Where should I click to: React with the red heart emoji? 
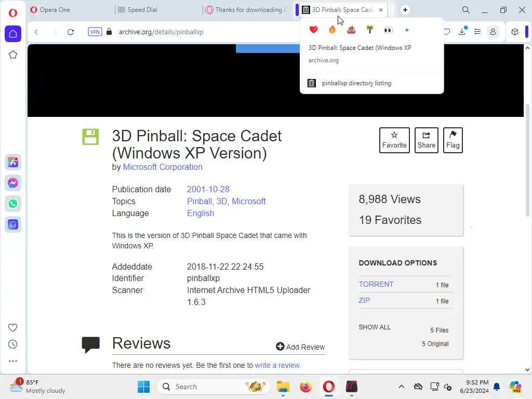pos(313,30)
